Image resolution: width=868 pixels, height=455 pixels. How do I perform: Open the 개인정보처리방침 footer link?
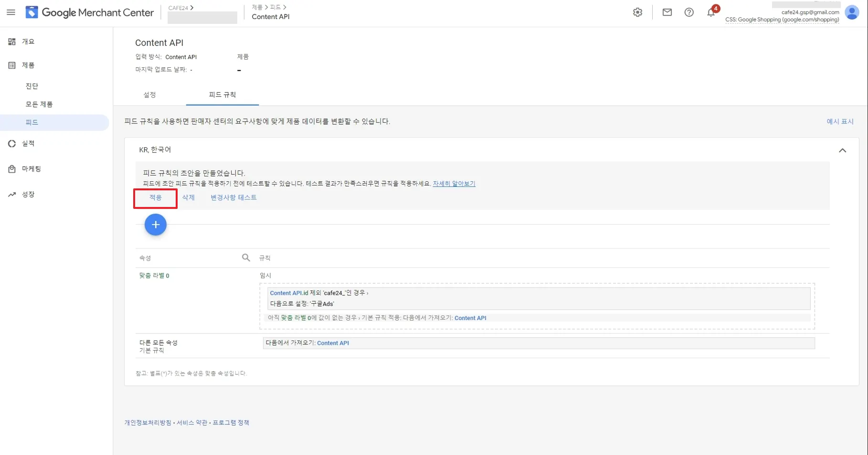point(148,423)
